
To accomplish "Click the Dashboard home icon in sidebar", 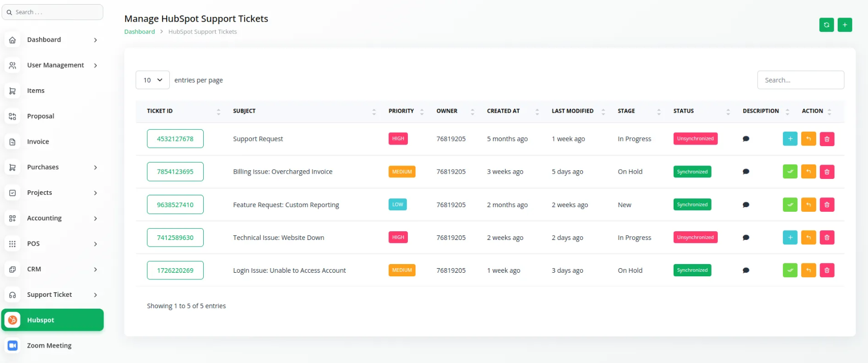I will point(12,39).
